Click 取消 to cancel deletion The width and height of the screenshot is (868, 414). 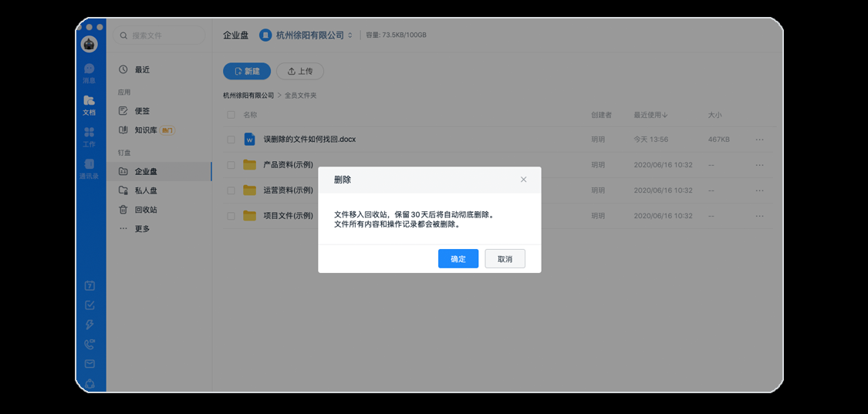[x=505, y=259]
